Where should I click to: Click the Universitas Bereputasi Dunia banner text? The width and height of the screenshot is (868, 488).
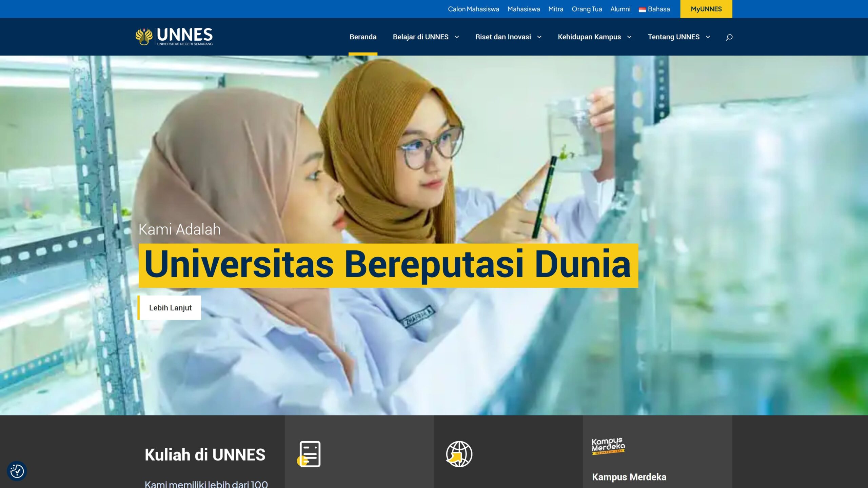pyautogui.click(x=388, y=266)
